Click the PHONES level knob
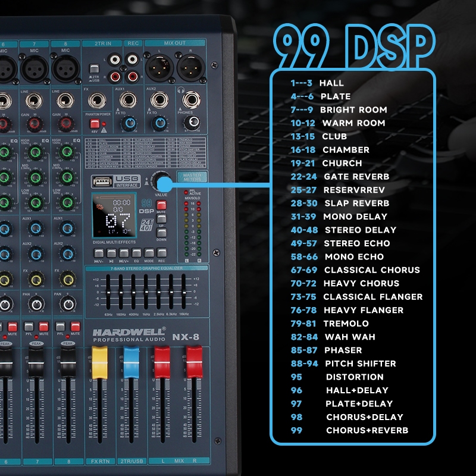The width and height of the screenshot is (476, 476). coord(191,123)
